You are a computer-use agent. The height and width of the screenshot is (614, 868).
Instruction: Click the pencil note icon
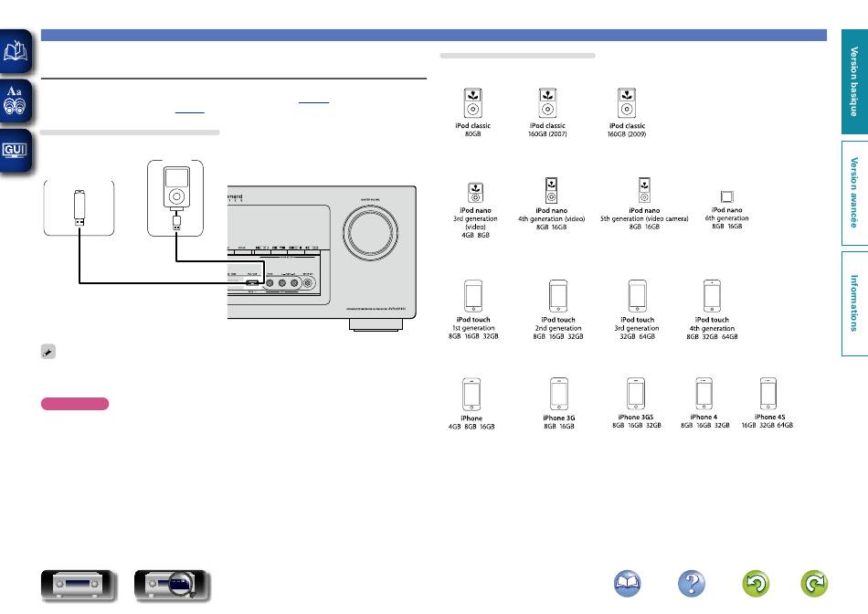point(48,352)
